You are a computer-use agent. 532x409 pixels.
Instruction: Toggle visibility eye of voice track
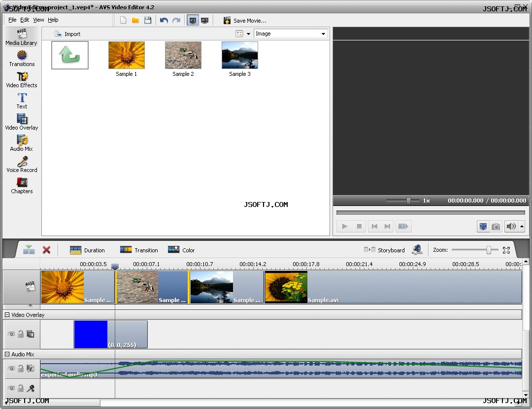tap(11, 388)
